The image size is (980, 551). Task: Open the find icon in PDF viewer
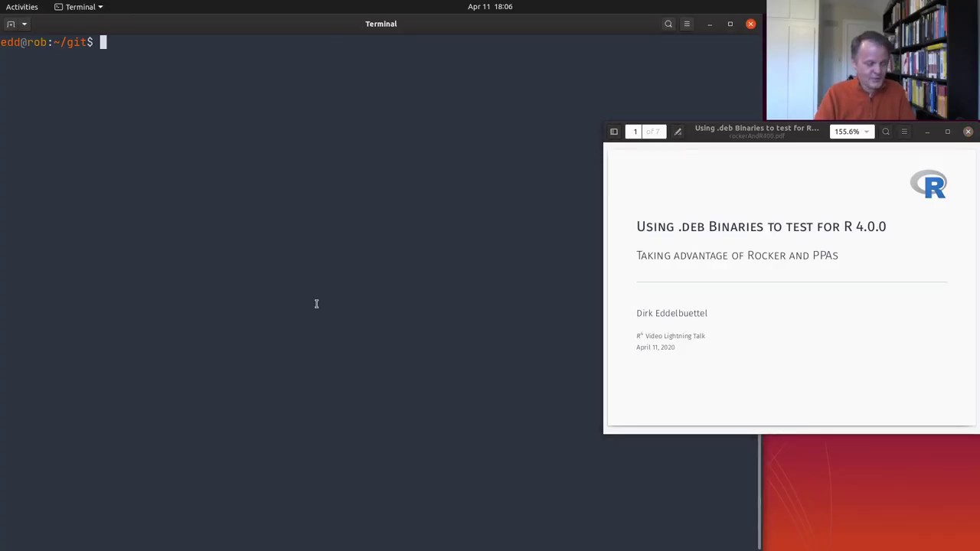tap(886, 132)
